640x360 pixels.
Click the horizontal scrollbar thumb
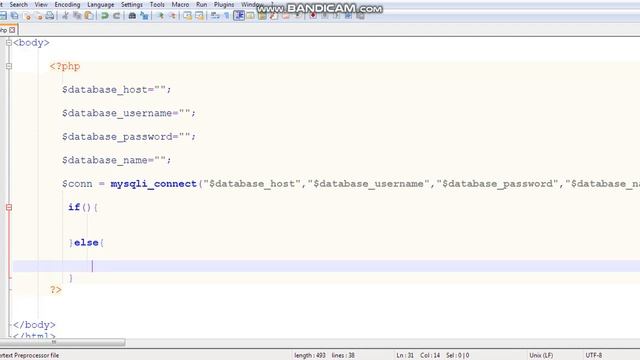pos(62,342)
